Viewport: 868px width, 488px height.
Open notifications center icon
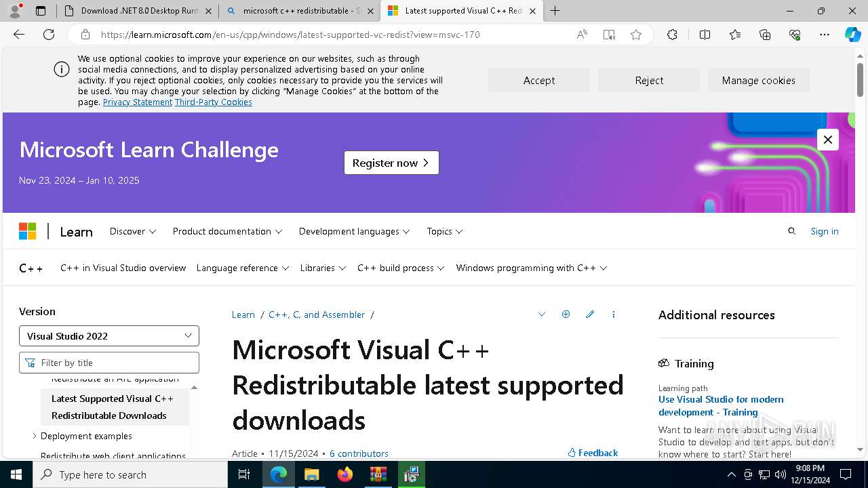pos(846,474)
